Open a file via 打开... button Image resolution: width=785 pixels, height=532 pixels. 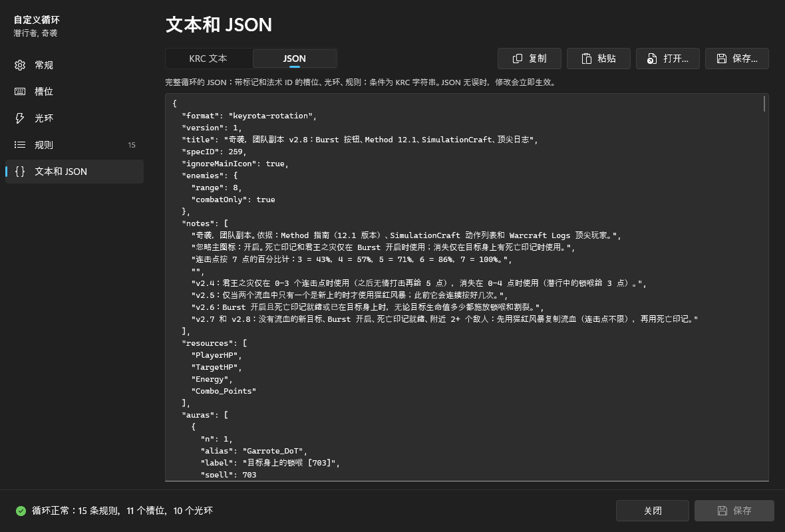pyautogui.click(x=667, y=59)
